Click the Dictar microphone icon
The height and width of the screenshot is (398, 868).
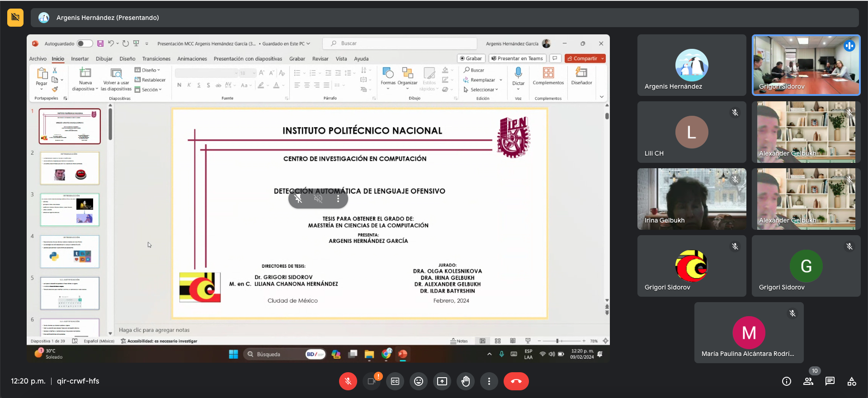pyautogui.click(x=518, y=73)
